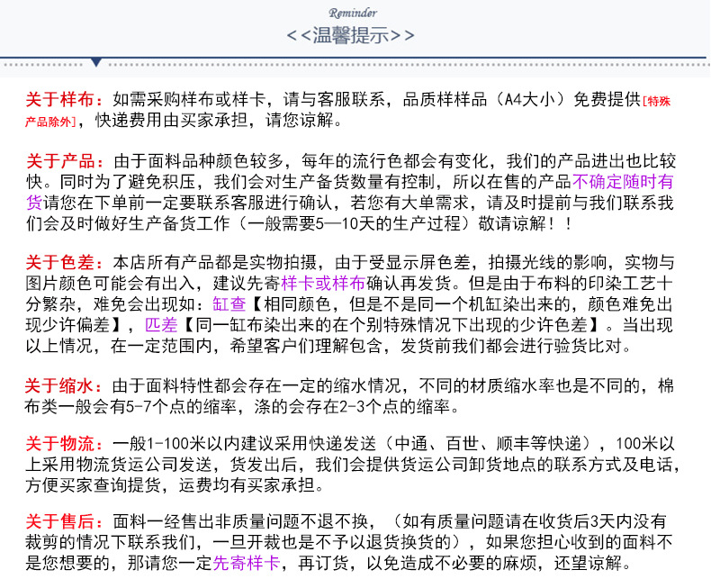Click the purple term 缸查
711x588 pixels.
[229, 304]
